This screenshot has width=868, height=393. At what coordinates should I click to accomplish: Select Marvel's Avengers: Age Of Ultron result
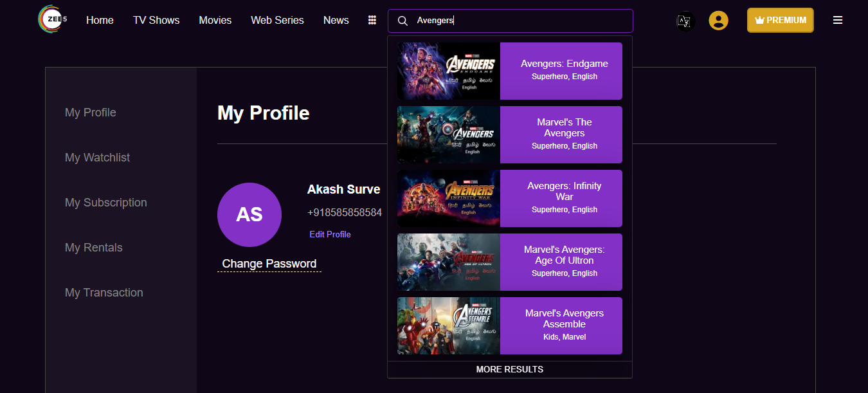(509, 262)
